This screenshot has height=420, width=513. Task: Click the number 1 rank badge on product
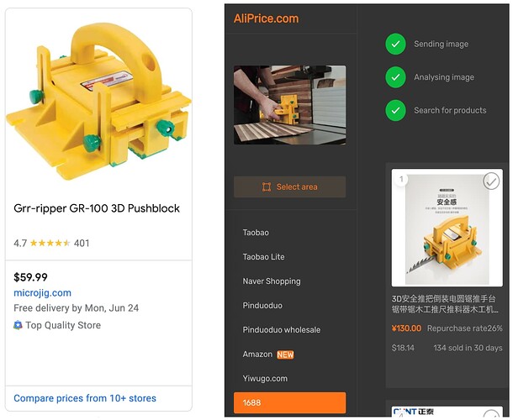[x=401, y=179]
